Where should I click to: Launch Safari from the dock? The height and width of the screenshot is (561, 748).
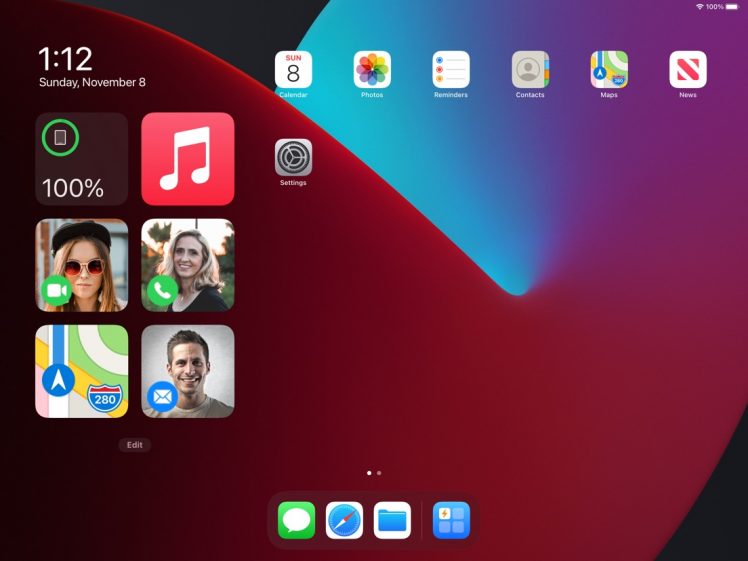344,520
